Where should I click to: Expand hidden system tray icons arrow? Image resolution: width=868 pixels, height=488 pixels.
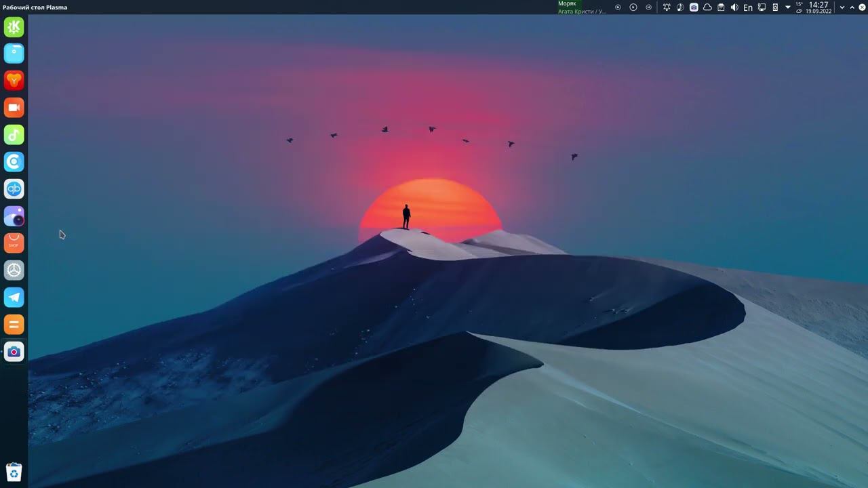point(788,7)
